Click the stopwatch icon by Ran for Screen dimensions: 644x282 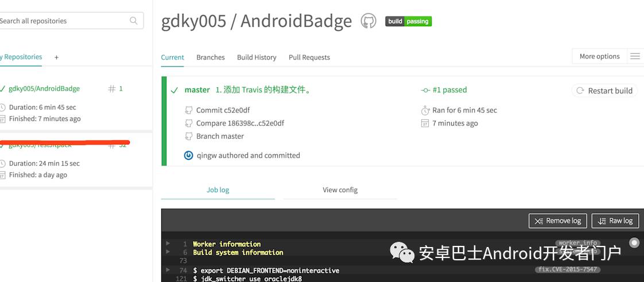[425, 110]
